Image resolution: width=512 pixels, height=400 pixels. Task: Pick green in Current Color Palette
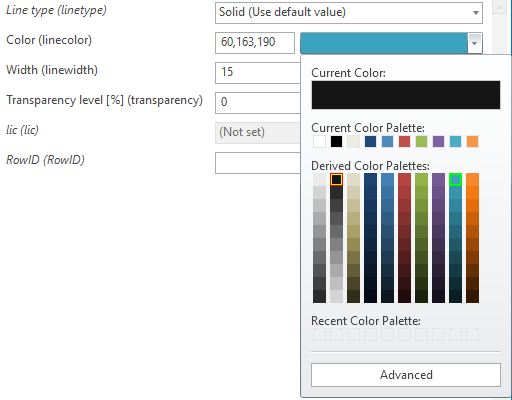click(x=421, y=142)
